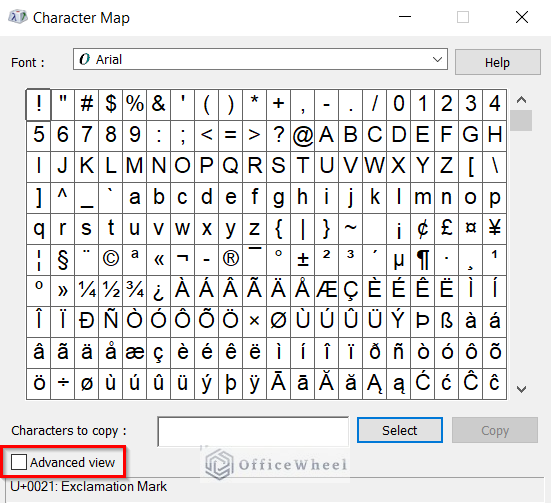The width and height of the screenshot is (551, 503).
Task: Select the inverted question mark ¿
Action: (x=158, y=291)
